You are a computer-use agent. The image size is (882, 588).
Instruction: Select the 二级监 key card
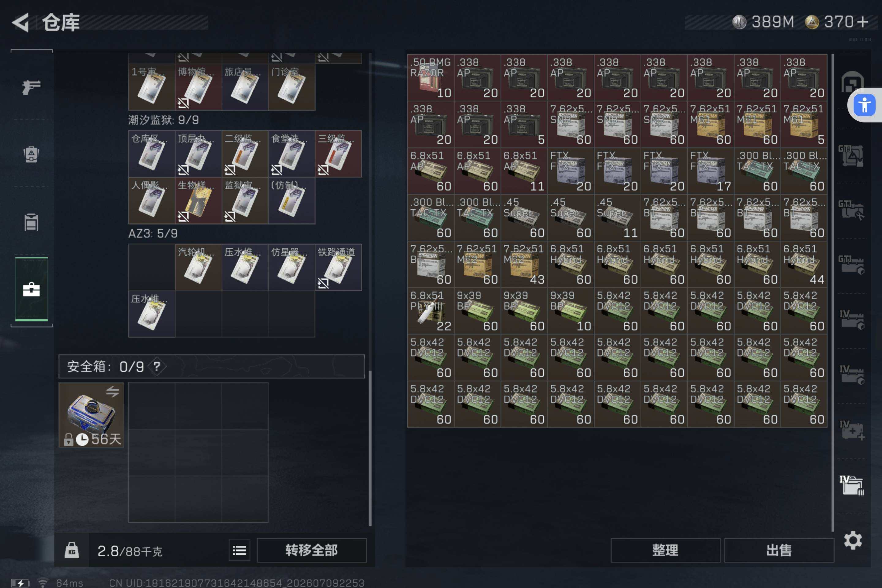245,154
